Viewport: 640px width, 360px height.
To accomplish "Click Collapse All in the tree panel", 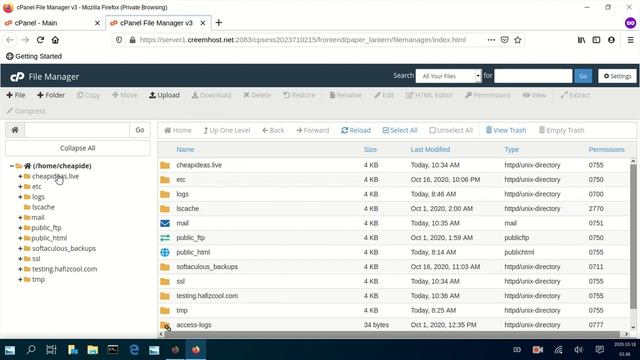I will [78, 148].
